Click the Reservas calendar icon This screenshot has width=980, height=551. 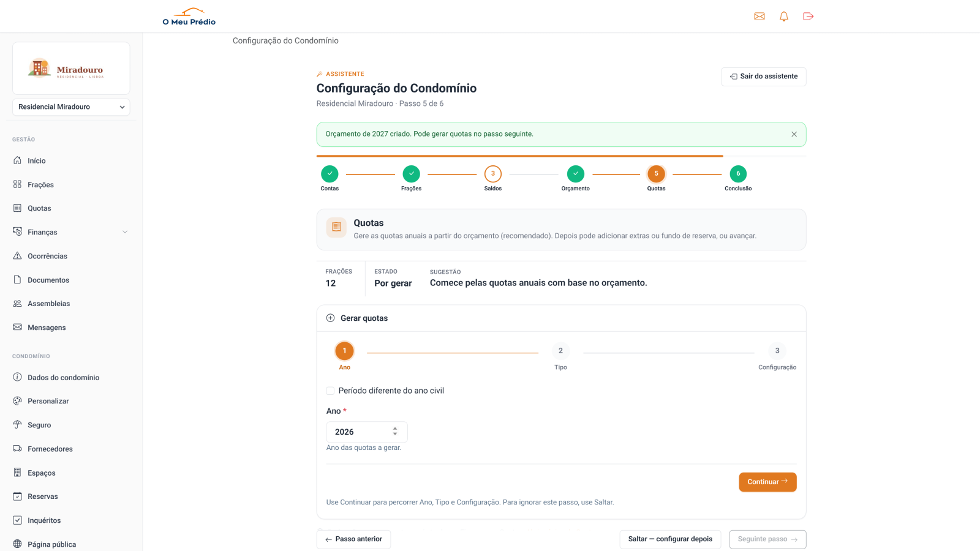coord(17,497)
